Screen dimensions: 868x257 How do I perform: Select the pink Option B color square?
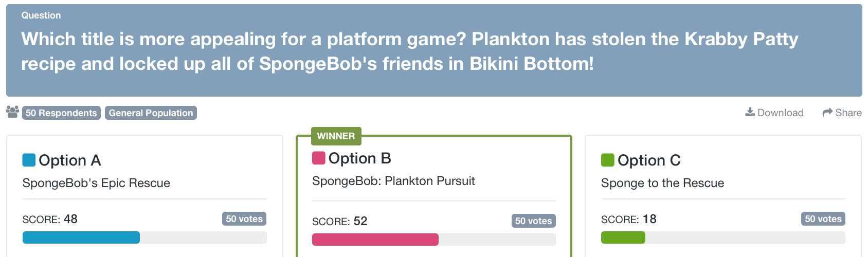point(319,158)
